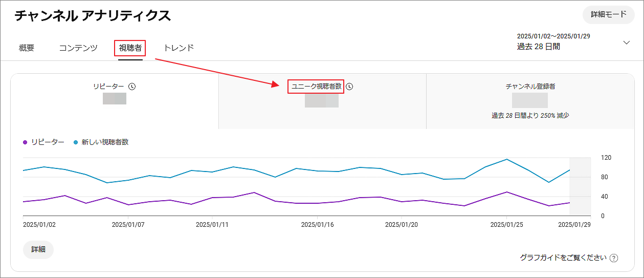Toggle the purple リピーター legend dot
This screenshot has width=644, height=278.
25,142
